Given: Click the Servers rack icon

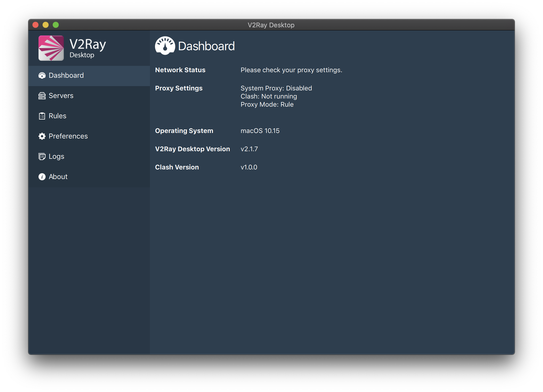Looking at the screenshot, I should click(42, 96).
